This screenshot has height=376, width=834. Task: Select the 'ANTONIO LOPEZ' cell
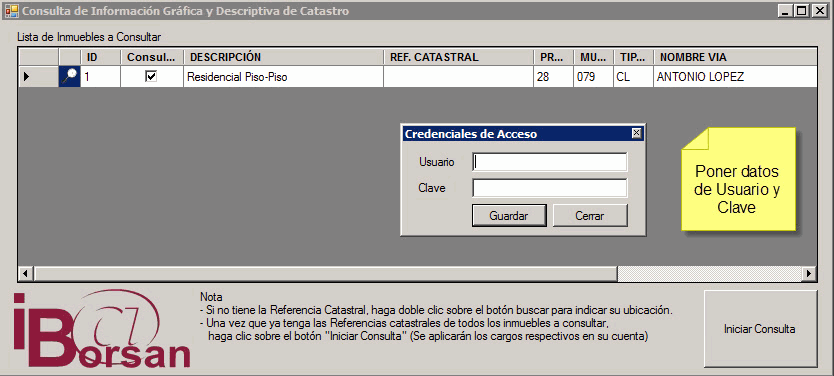pos(735,77)
